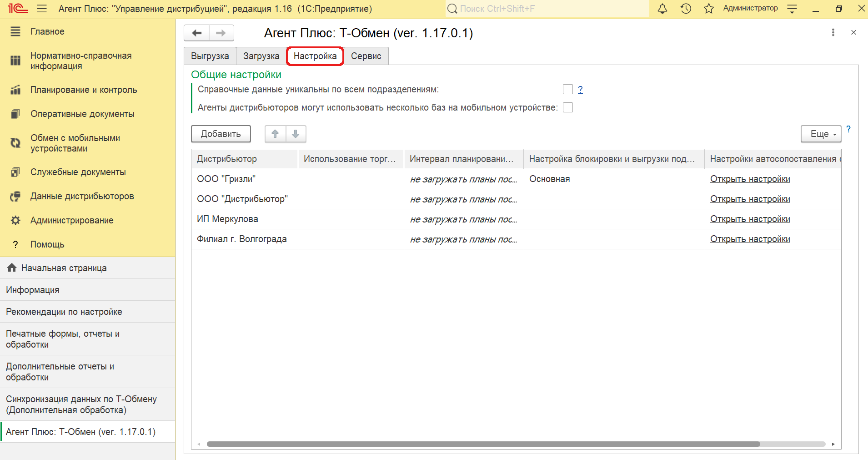
Task: Select Агент Плюс: Т-Обмен window entry
Action: (87, 432)
